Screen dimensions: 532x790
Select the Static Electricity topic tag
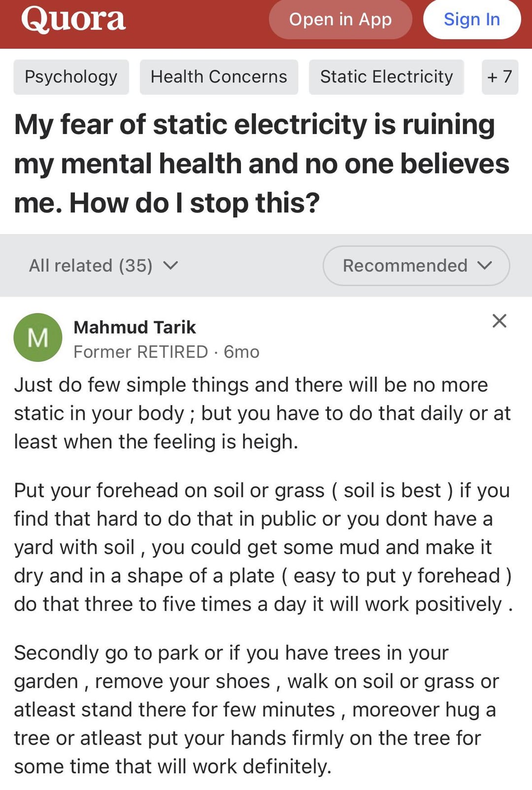386,77
